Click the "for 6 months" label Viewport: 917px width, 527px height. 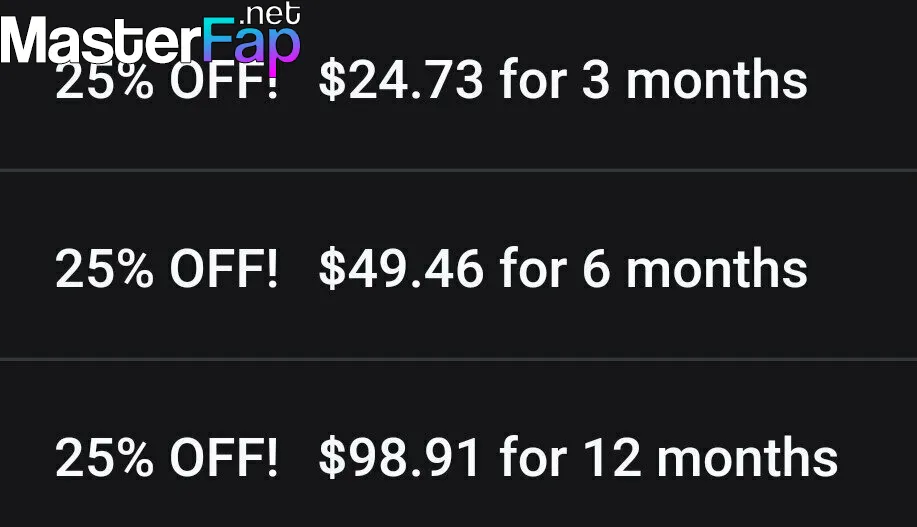tap(653, 269)
